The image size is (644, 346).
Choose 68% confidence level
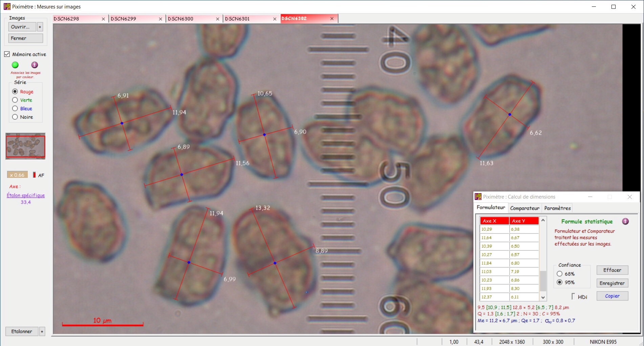click(x=560, y=274)
